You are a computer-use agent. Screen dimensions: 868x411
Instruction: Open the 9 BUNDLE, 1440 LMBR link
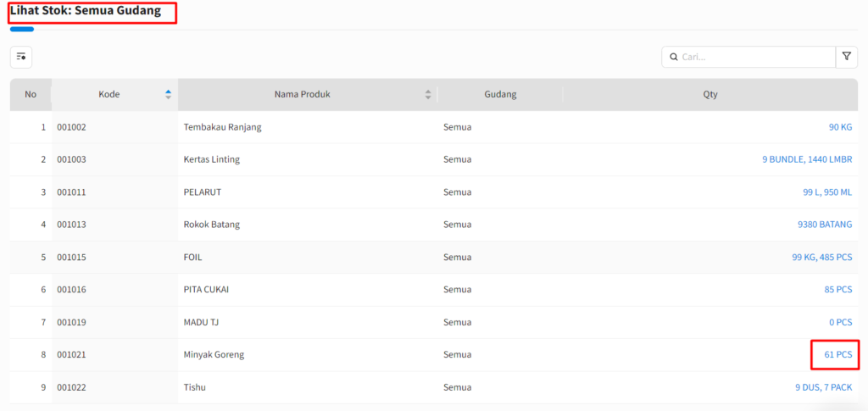(807, 160)
